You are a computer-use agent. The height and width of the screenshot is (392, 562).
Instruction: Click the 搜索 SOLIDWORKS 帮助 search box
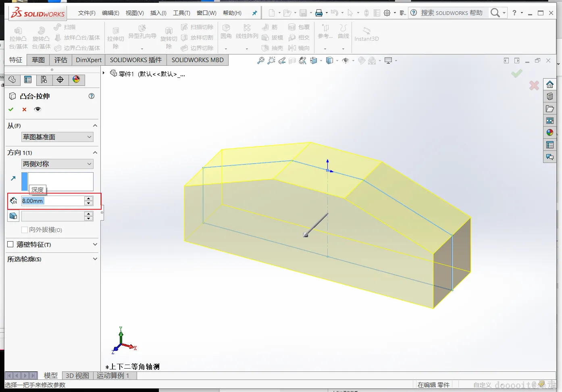[452, 13]
